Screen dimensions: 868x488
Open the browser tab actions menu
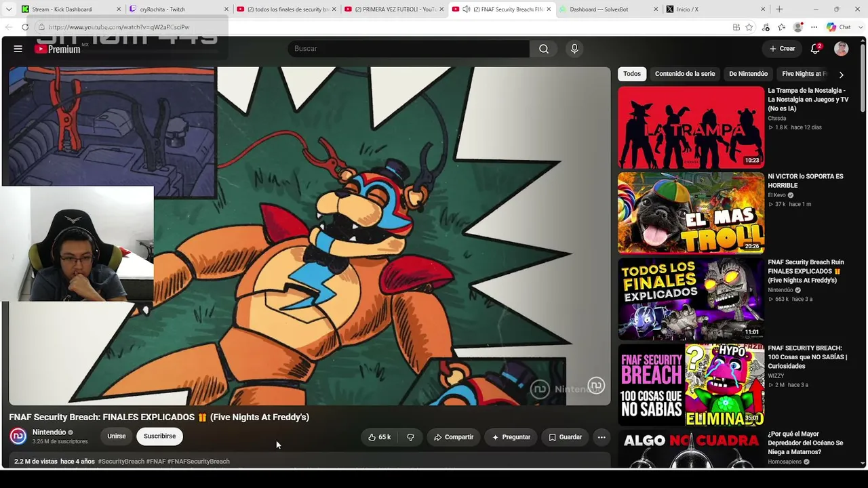pyautogui.click(x=9, y=9)
